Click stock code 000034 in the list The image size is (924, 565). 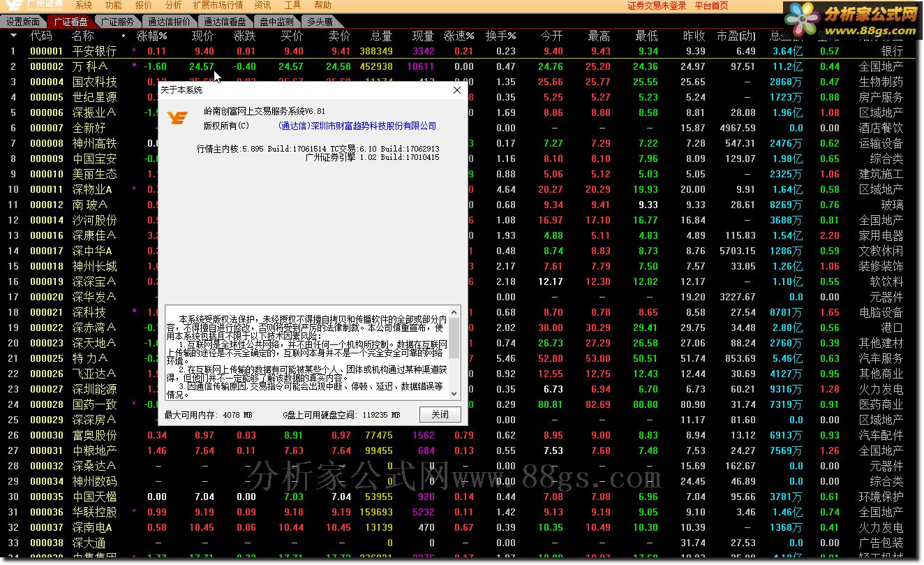[x=47, y=481]
